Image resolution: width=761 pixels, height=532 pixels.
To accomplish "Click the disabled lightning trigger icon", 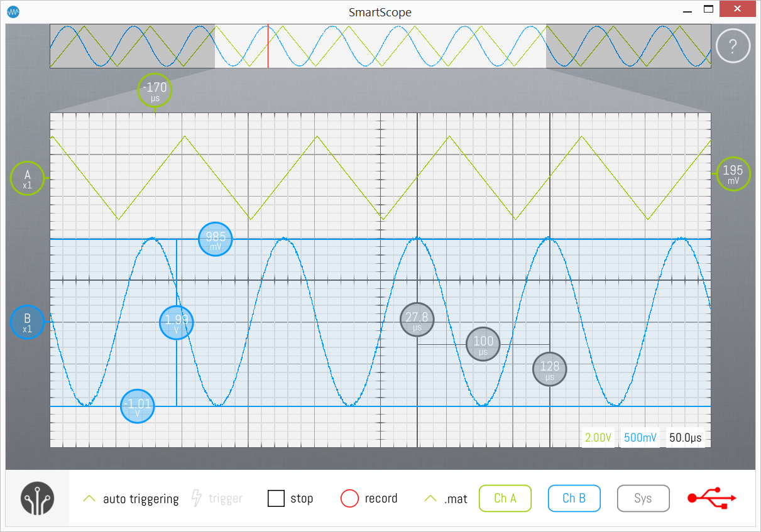I will [x=196, y=499].
